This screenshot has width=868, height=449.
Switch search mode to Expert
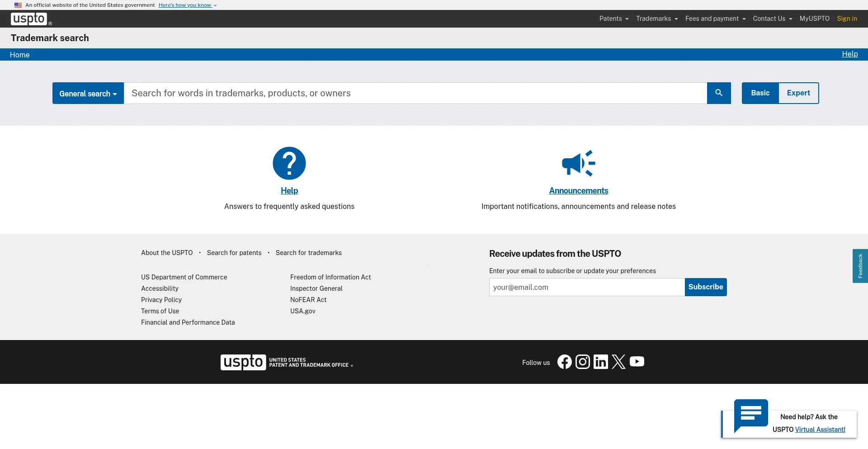pyautogui.click(x=798, y=93)
